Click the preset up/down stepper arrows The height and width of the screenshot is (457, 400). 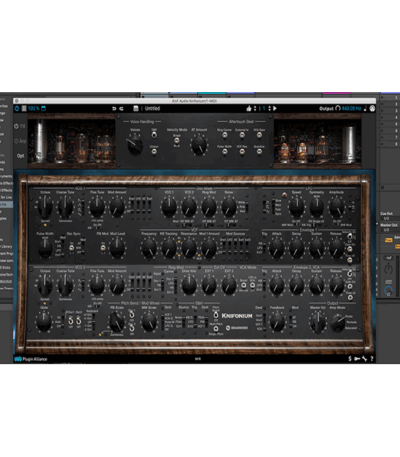point(255,108)
